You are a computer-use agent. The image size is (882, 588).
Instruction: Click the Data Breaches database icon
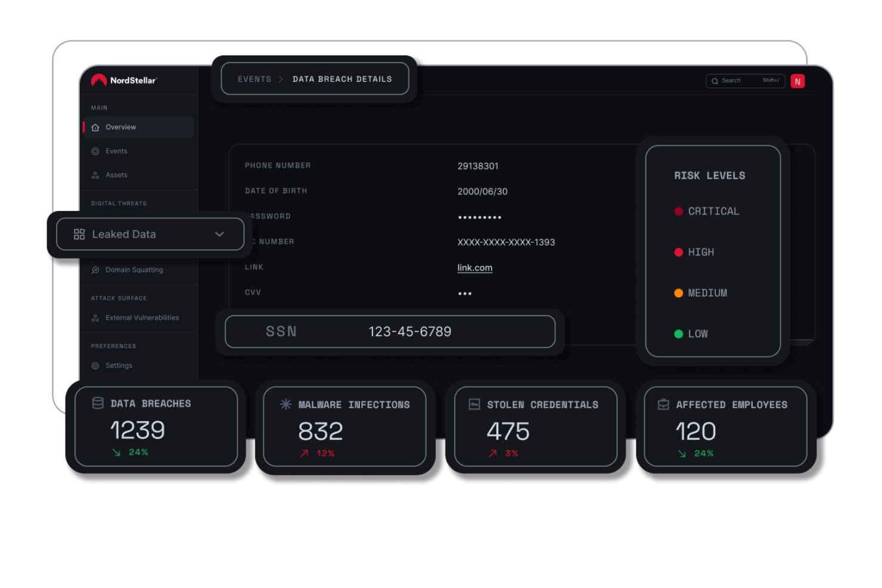pos(97,403)
